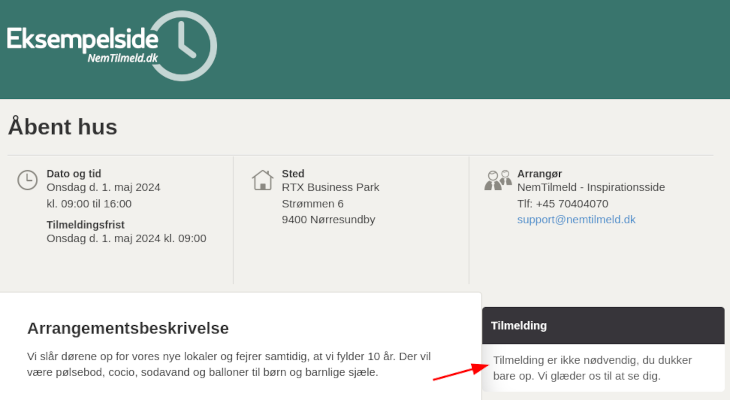
Task: Click the NemTilmeld - Inspirationsside organizer name
Action: click(591, 187)
